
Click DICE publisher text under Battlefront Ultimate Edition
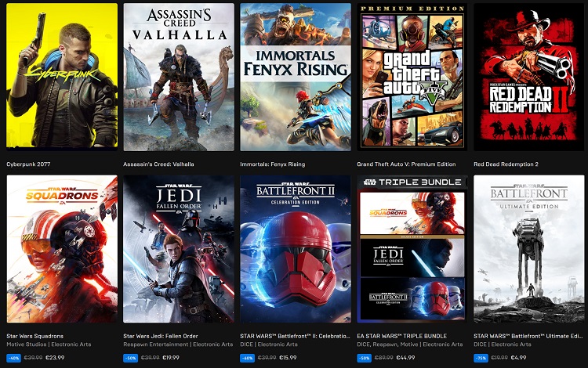pos(503,344)
